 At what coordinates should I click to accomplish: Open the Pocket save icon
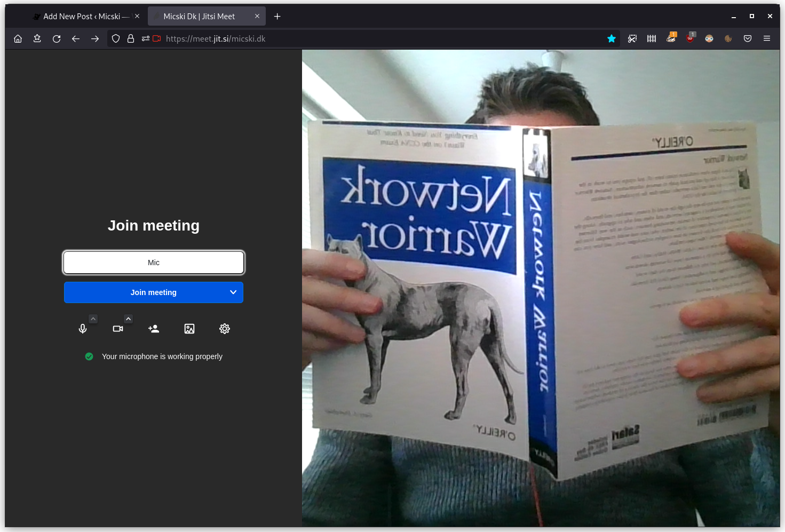748,38
